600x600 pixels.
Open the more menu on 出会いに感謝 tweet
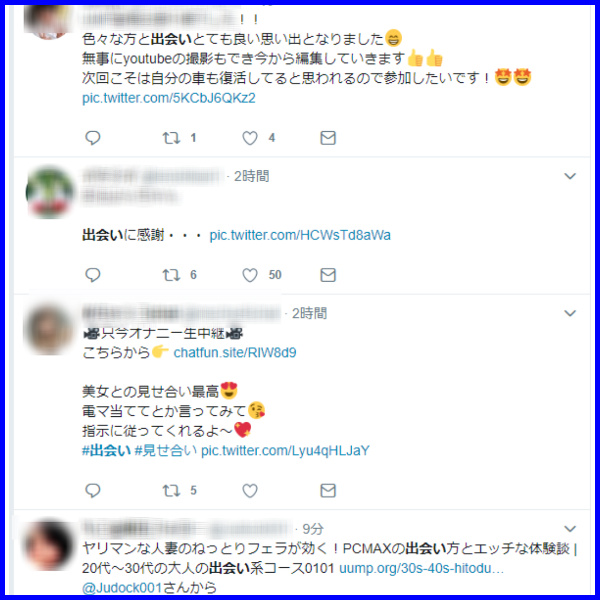click(x=570, y=176)
